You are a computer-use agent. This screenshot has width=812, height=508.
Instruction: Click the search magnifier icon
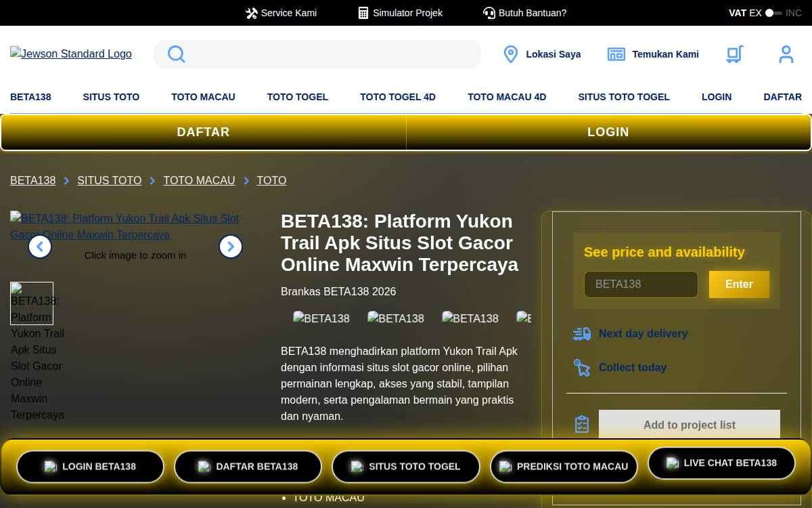point(176,54)
